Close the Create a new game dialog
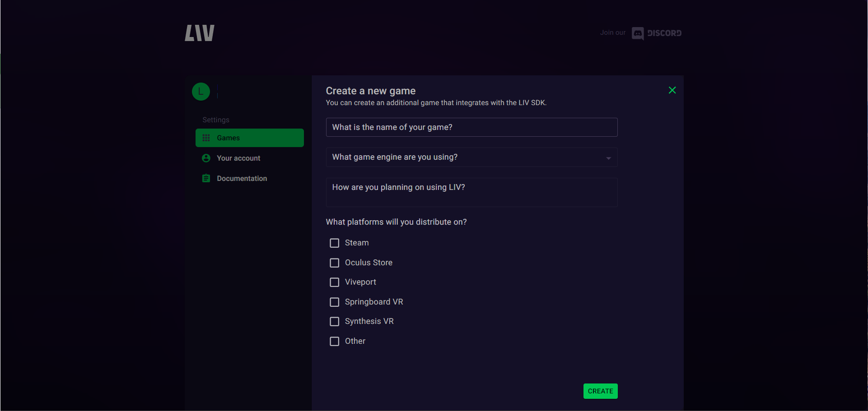Image resolution: width=868 pixels, height=411 pixels. [x=672, y=90]
